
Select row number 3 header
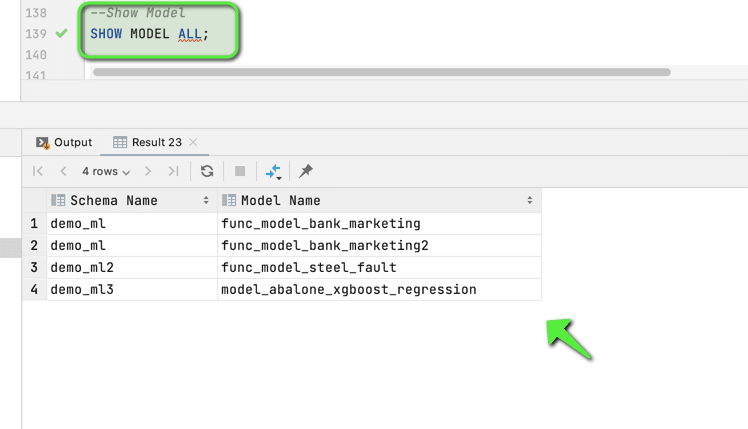34,267
